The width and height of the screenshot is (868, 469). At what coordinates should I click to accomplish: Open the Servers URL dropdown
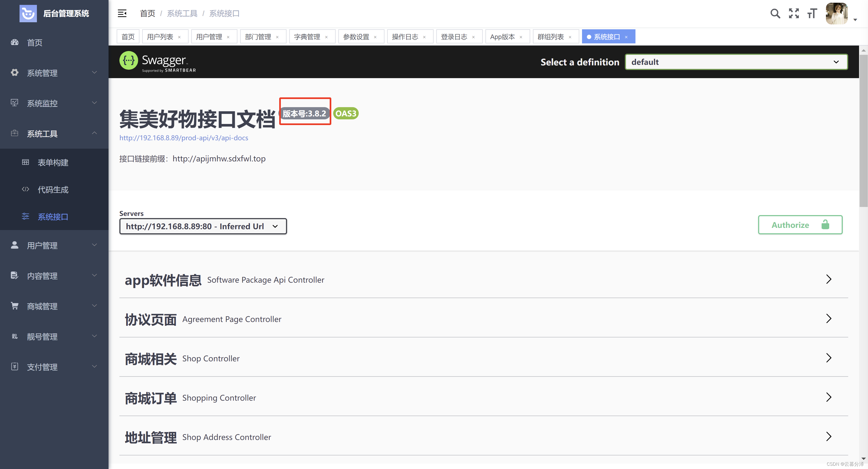tap(203, 226)
